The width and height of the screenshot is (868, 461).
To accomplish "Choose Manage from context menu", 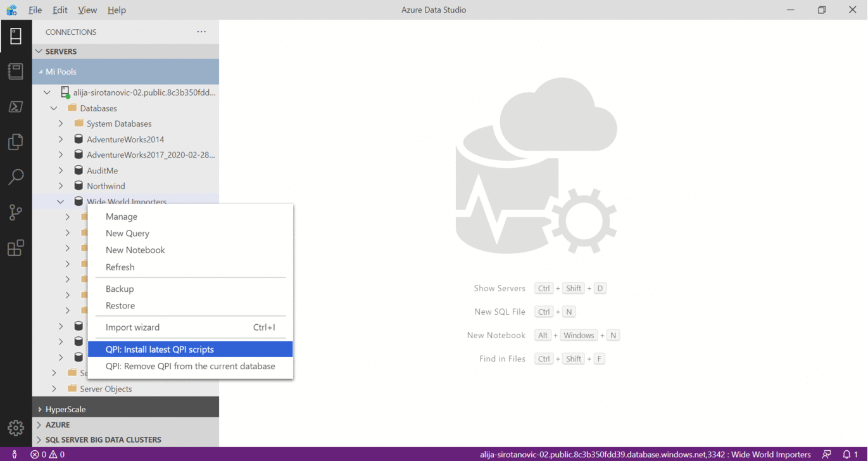I will click(190, 217).
